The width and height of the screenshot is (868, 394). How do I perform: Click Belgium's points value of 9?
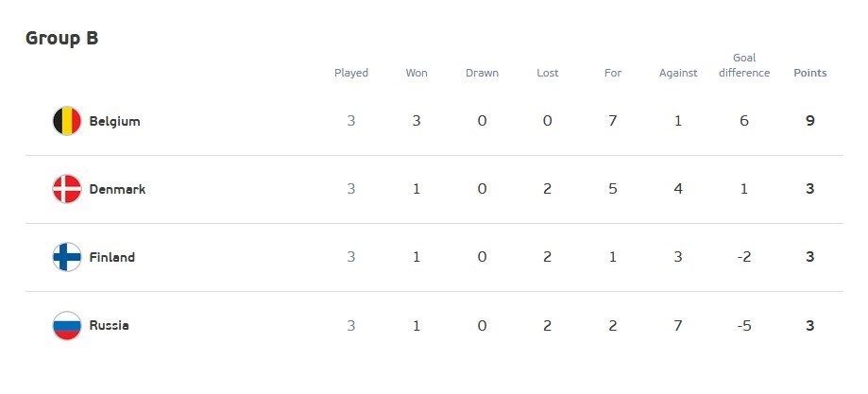[x=810, y=121]
